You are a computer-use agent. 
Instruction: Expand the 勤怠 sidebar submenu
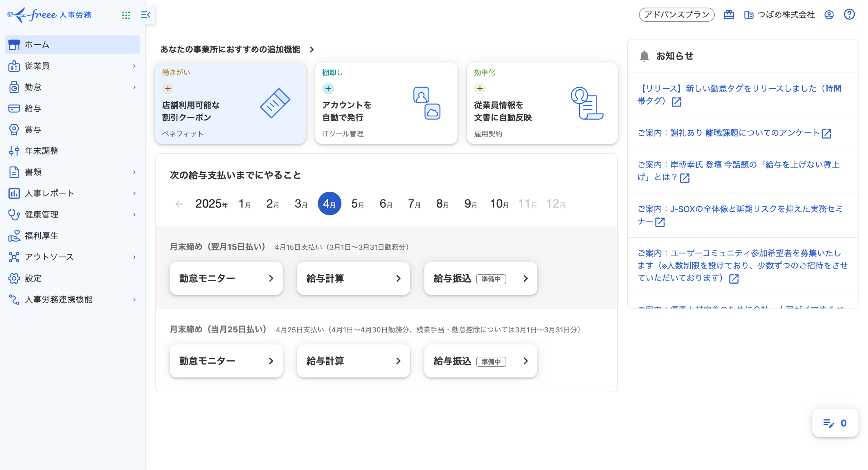pos(134,87)
